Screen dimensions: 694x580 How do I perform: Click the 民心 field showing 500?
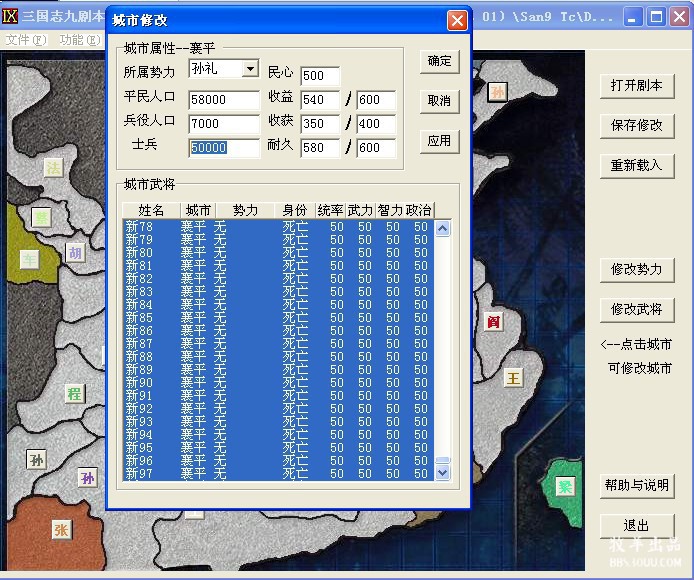[x=320, y=76]
